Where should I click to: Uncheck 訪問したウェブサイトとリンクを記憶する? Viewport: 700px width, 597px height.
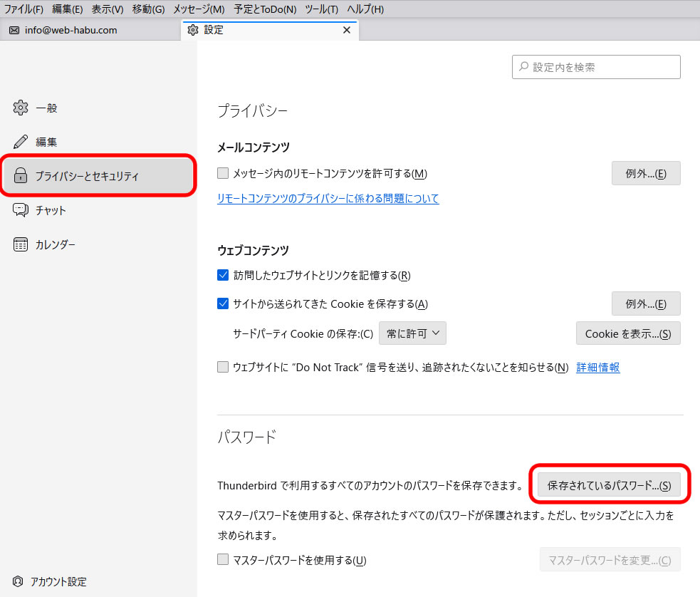pos(223,275)
